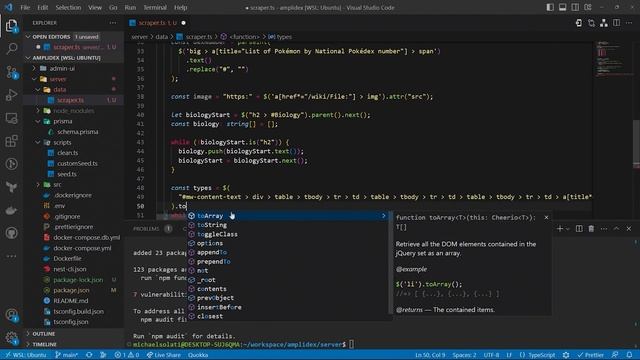Select the scraper.ts editor tab
The width and height of the screenshot is (640, 360).
(x=158, y=23)
